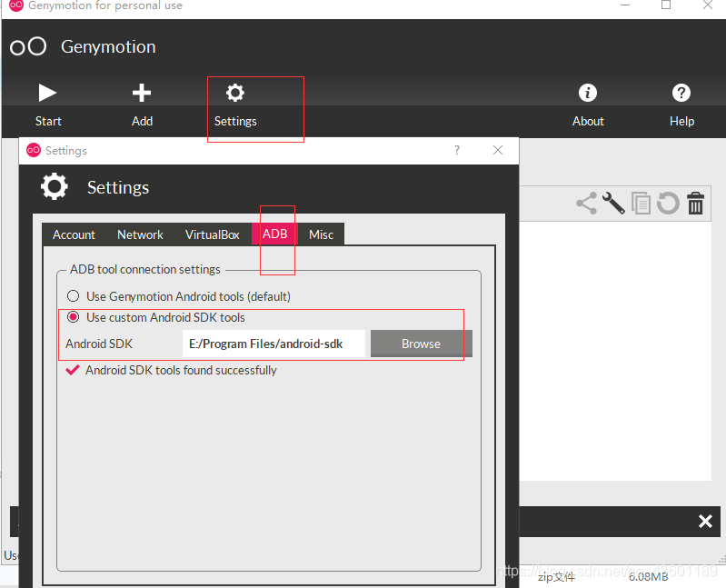The height and width of the screenshot is (588, 726).
Task: Click the Settings dialog help question mark
Action: pyautogui.click(x=457, y=150)
